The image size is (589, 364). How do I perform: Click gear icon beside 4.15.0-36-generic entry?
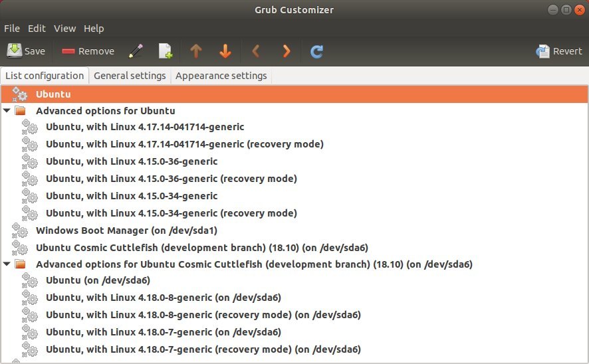pos(30,161)
